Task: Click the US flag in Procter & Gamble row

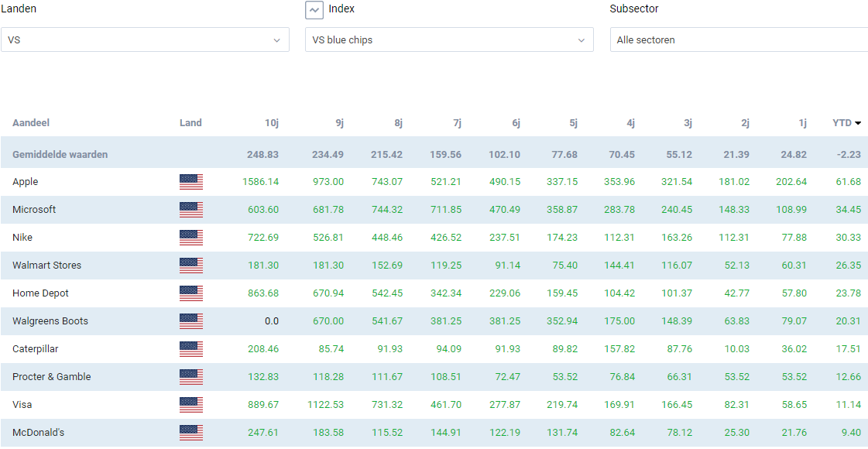Action: (191, 377)
